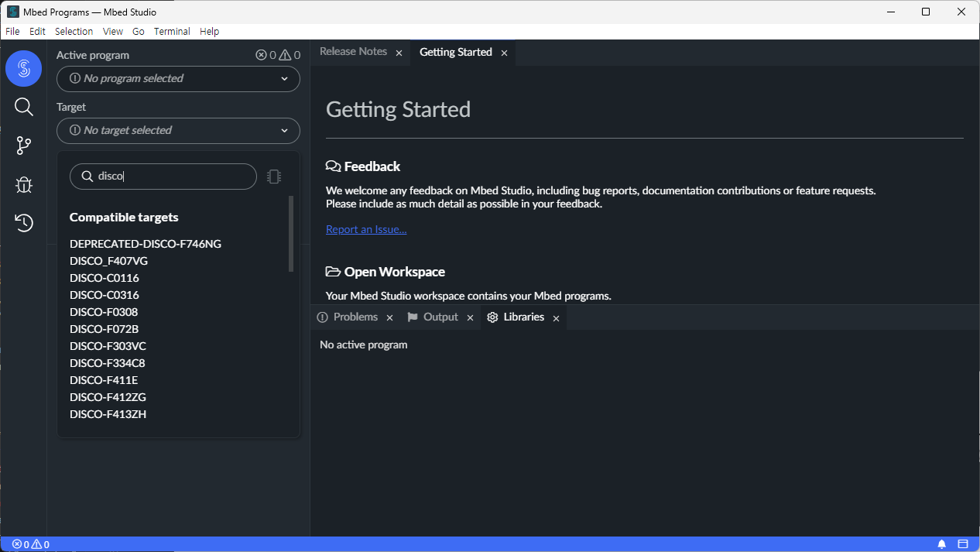
Task: Open the Help menu
Action: pos(209,32)
